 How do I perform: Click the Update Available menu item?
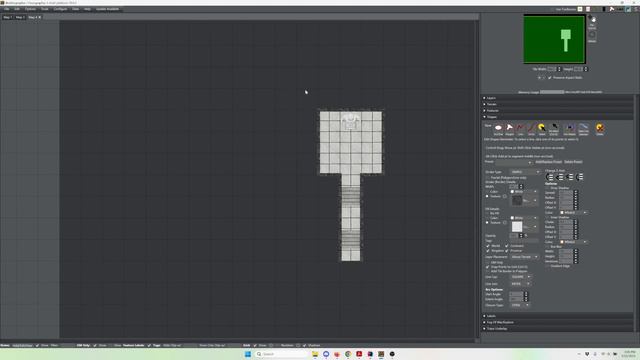[107, 9]
